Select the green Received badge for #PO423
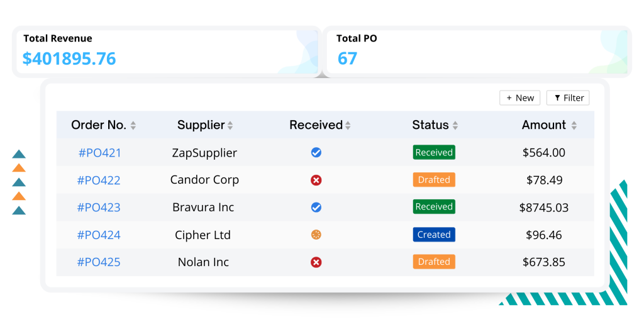Screen dimensions: 644x322 click(x=434, y=206)
